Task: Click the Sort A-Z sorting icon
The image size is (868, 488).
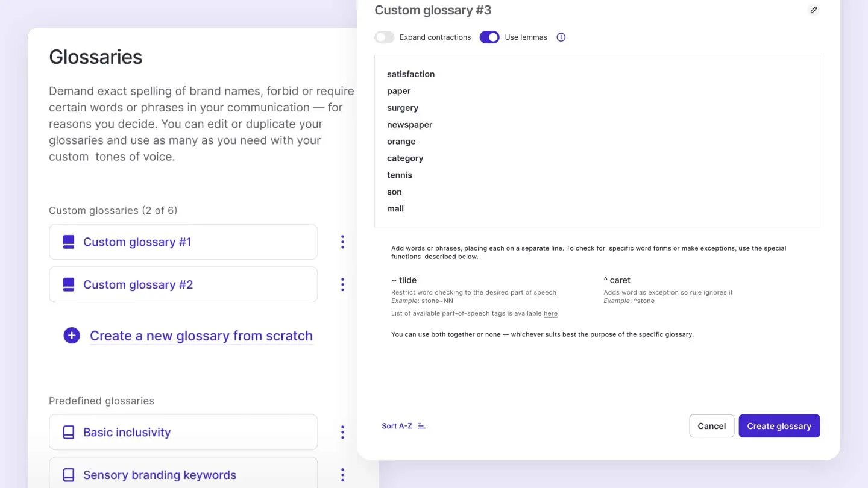Action: tap(421, 425)
